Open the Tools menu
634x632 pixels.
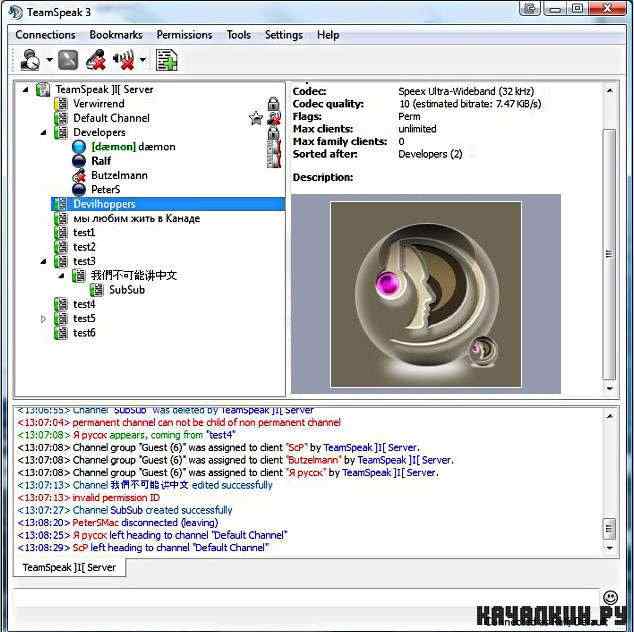pyautogui.click(x=239, y=35)
